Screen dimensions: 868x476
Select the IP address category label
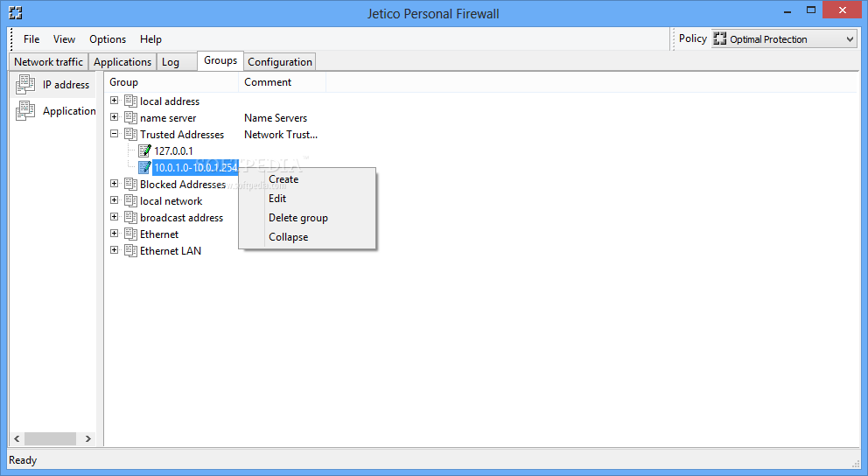tap(66, 85)
